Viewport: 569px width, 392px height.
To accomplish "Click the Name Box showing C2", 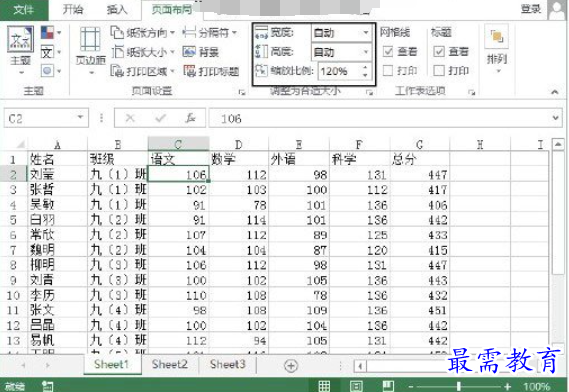I will click(x=39, y=118).
